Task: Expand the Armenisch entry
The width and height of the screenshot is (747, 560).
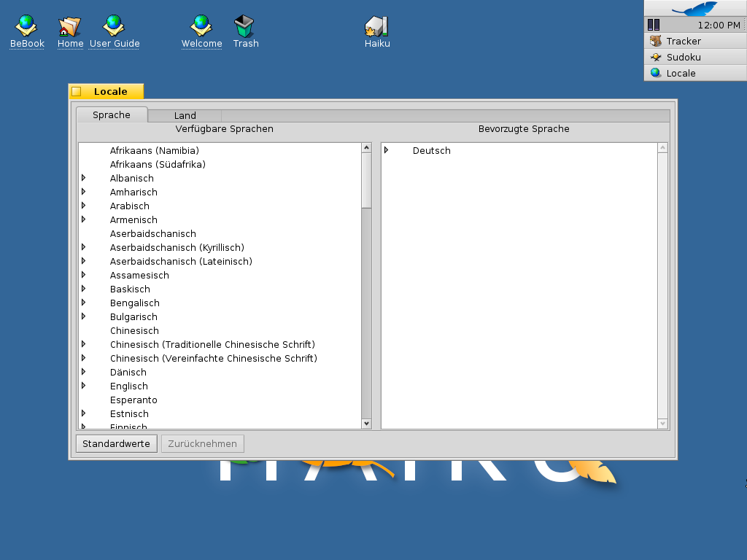Action: 83,219
